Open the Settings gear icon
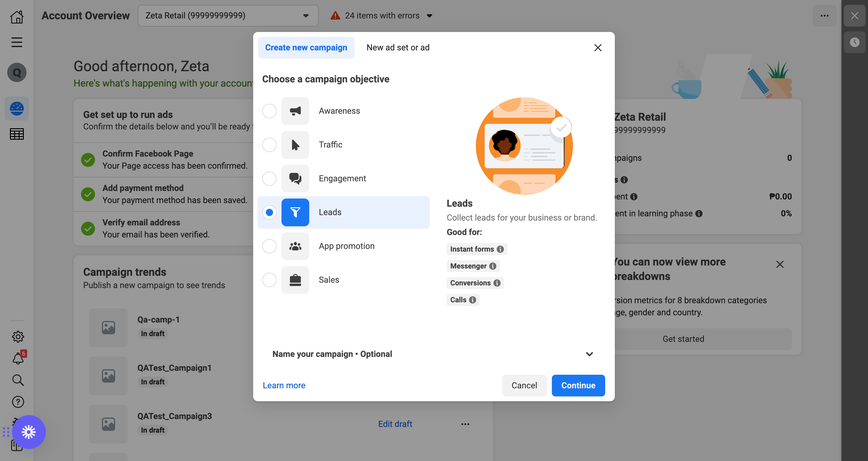Image resolution: width=868 pixels, height=461 pixels. tap(18, 336)
